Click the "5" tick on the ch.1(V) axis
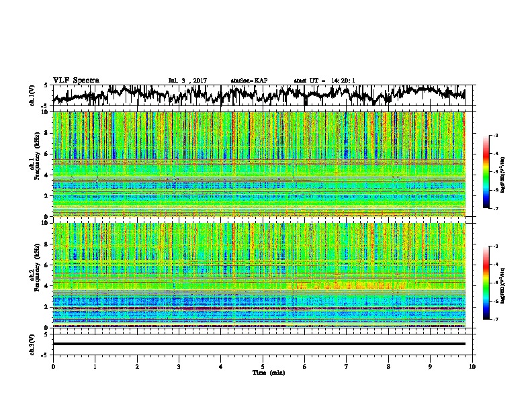 (46, 85)
